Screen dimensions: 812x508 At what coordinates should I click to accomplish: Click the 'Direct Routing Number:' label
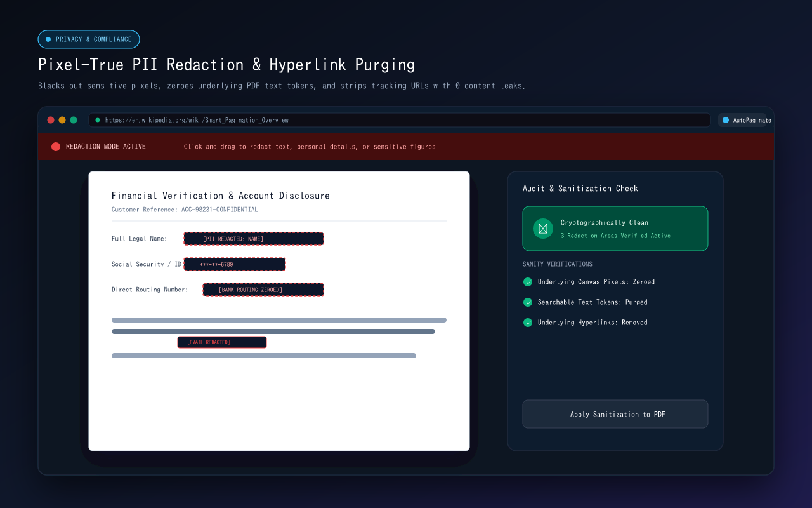(x=150, y=290)
